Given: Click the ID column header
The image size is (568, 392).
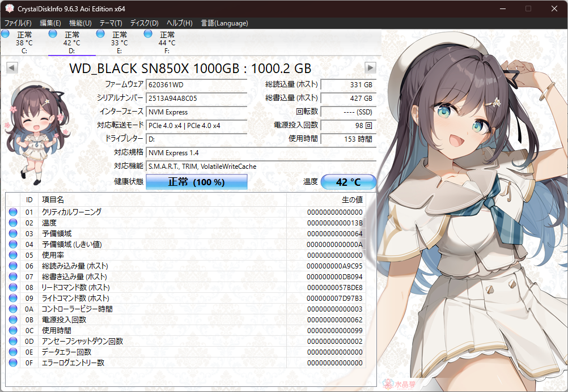Looking at the screenshot, I should coord(29,200).
